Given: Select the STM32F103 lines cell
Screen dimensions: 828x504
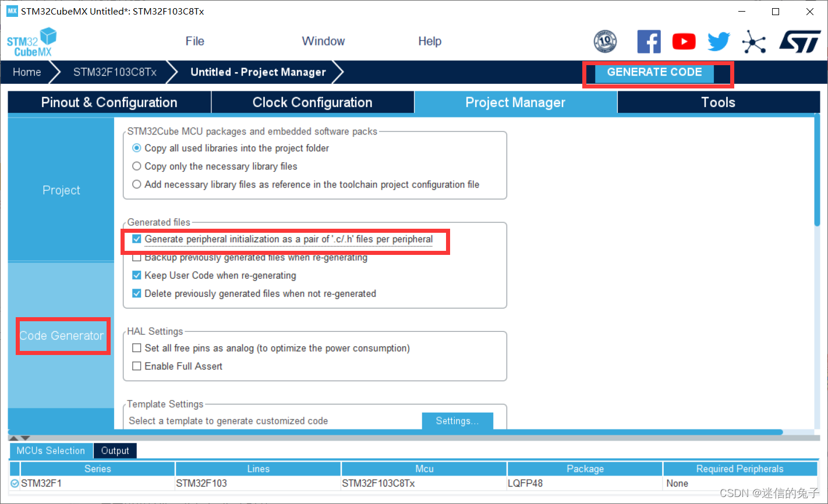Looking at the screenshot, I should (258, 483).
